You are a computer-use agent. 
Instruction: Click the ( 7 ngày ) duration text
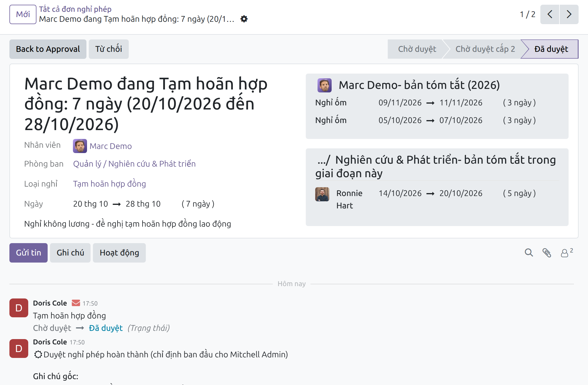(198, 204)
